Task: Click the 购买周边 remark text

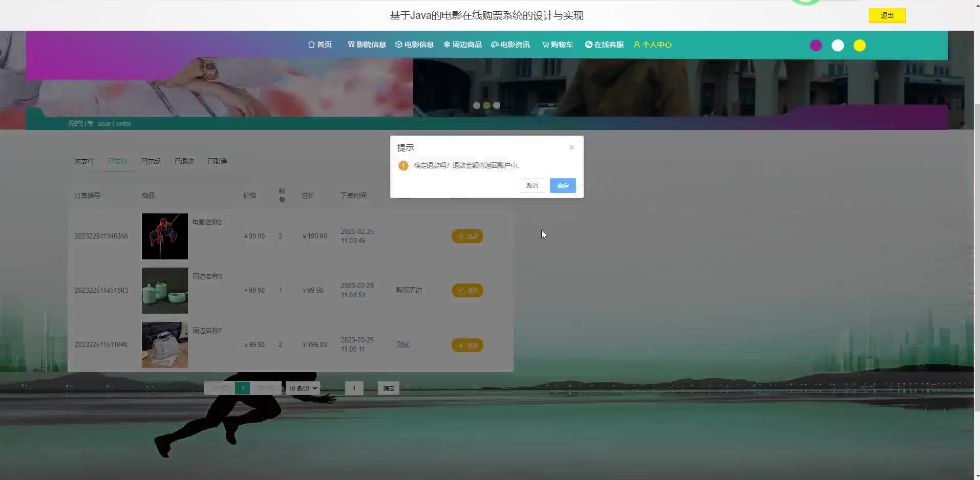Action: [409, 290]
